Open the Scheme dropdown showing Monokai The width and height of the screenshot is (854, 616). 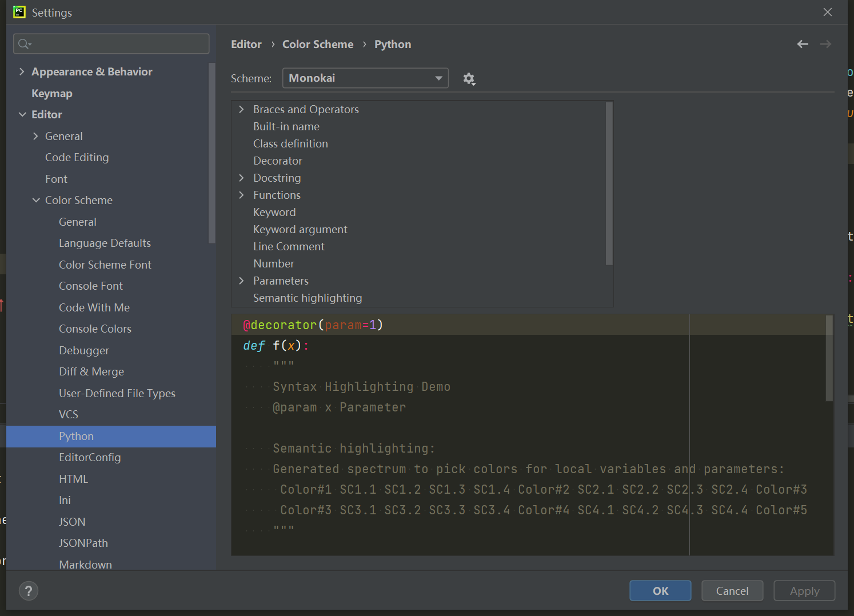pos(365,78)
